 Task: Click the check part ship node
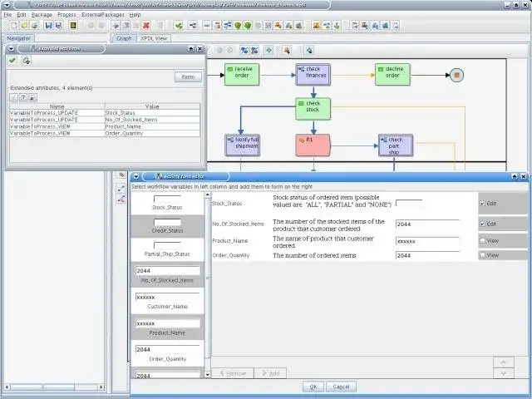396,145
